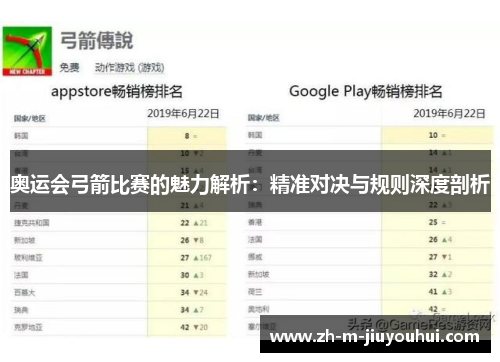Click rank 27 ▼1 value
Viewport: 500px width, 362px height.
coord(440,257)
